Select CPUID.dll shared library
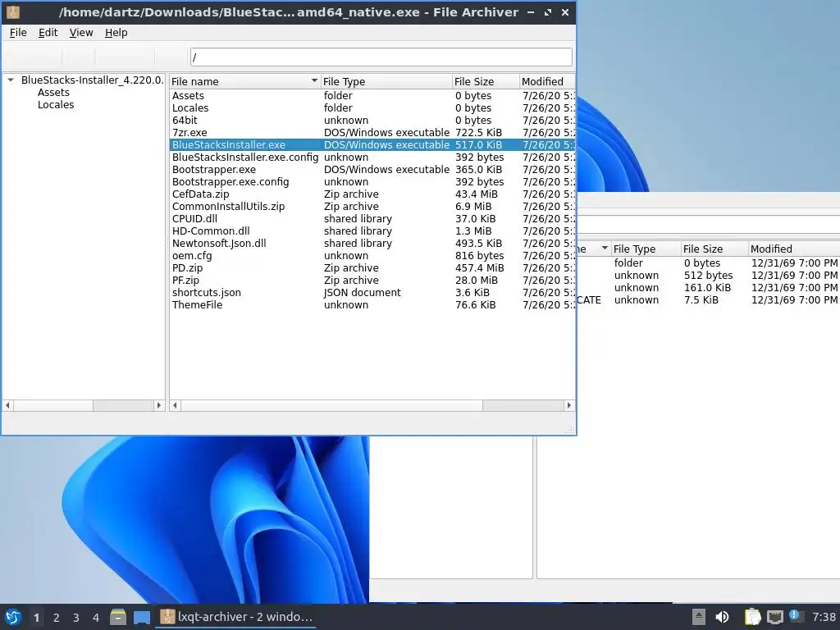Screen dimensions: 840x630 (372, 218)
